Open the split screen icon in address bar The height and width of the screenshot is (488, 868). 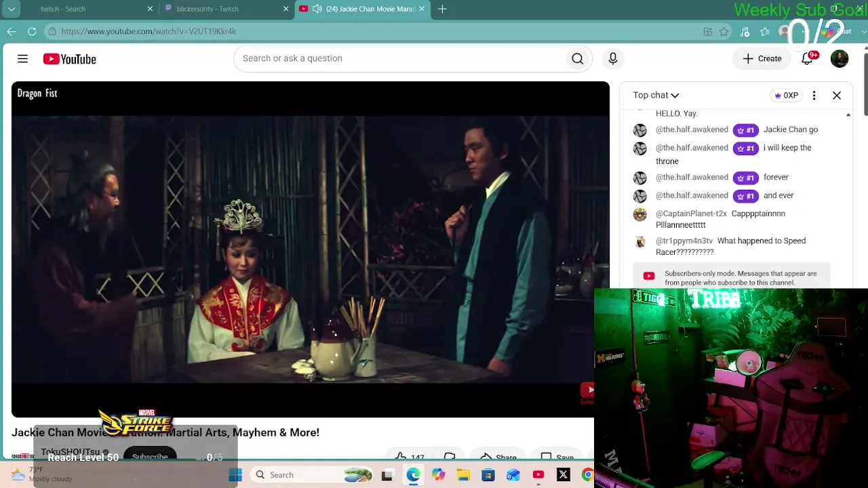[707, 31]
